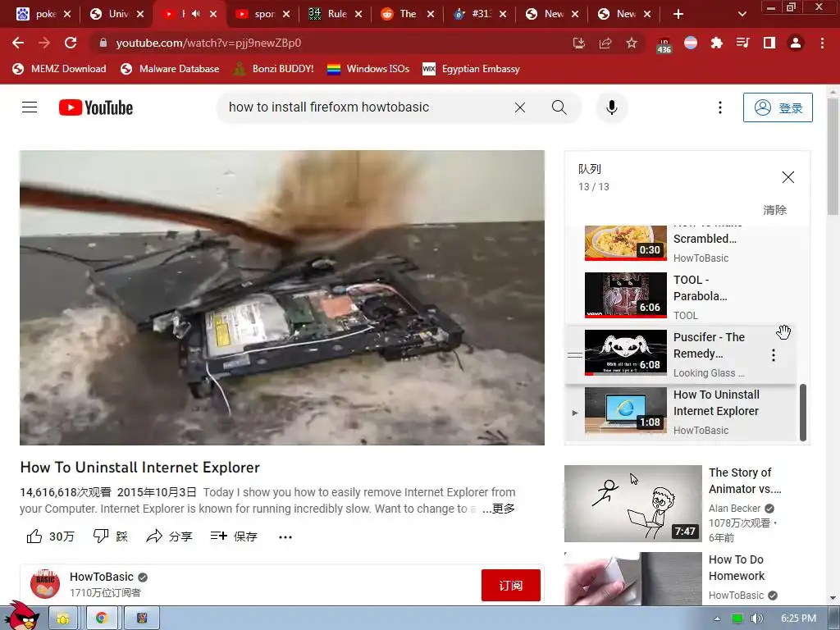This screenshot has height=630, width=840.
Task: Open a new browser tab
Action: [x=678, y=14]
